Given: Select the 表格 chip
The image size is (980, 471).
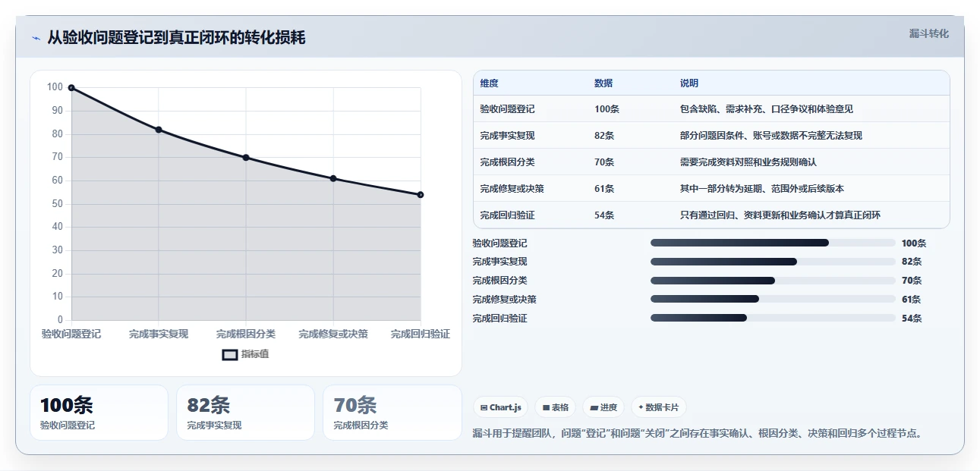Looking at the screenshot, I should tap(556, 407).
